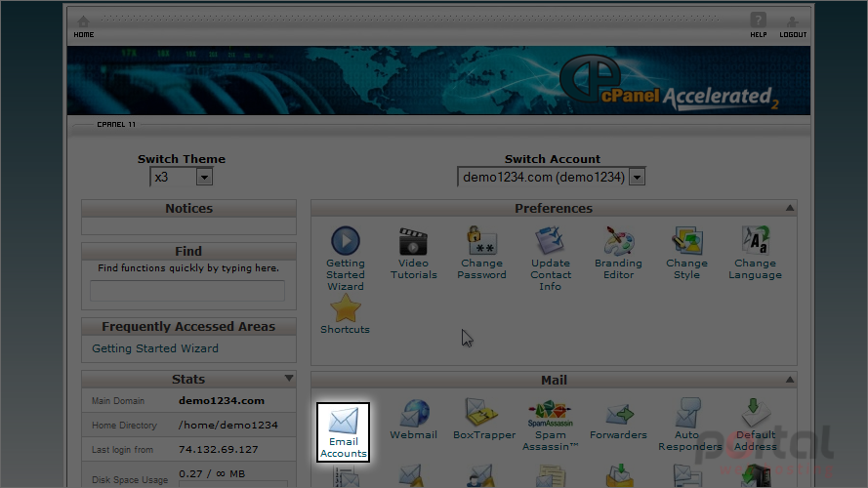
Task: Open Email Accounts
Action: coord(344,432)
